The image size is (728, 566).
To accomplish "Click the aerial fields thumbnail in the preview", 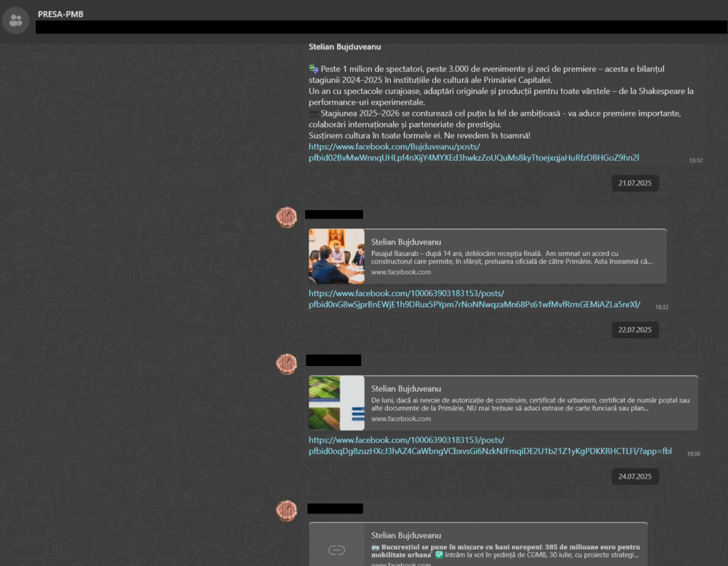I will tap(336, 403).
